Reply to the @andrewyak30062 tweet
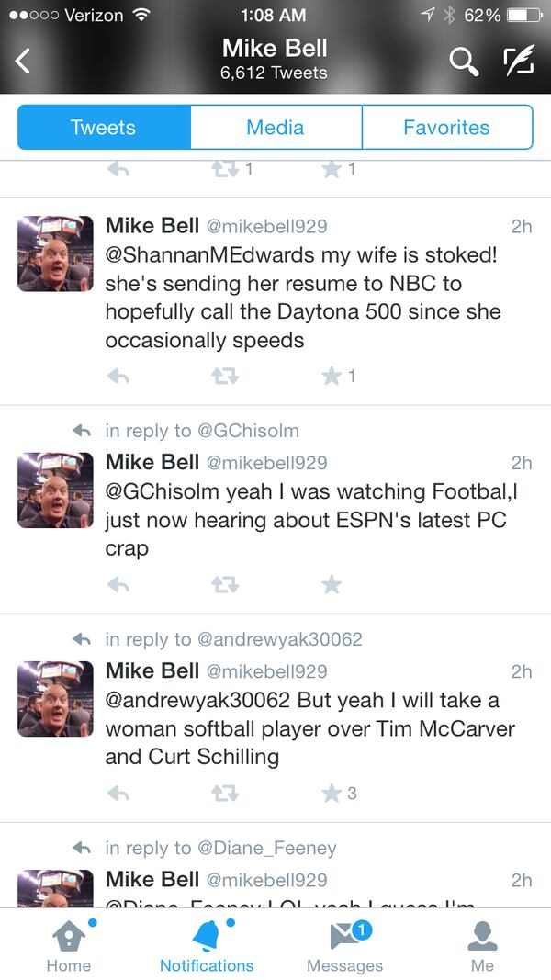The height and width of the screenshot is (980, 551). [x=118, y=794]
